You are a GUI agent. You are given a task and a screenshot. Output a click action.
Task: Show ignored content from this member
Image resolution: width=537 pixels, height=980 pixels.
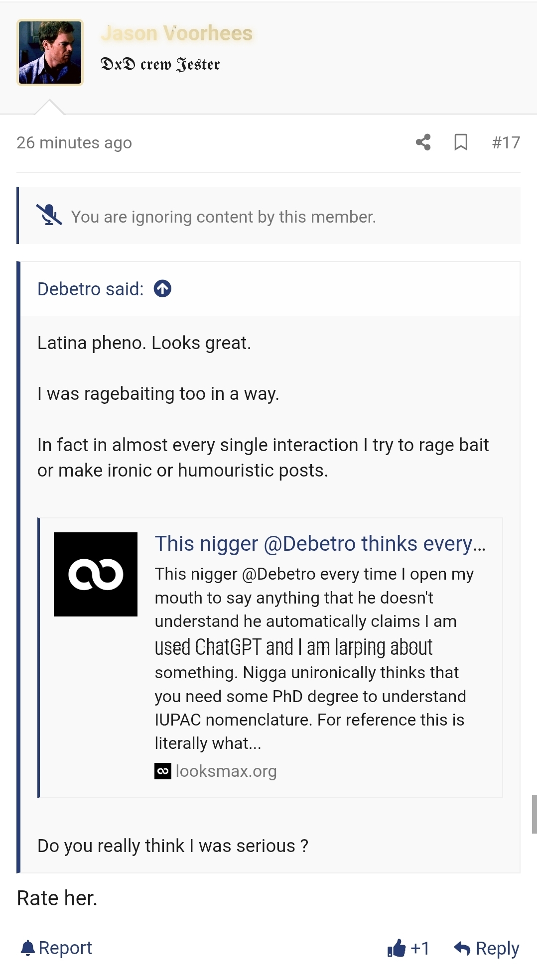pyautogui.click(x=223, y=217)
